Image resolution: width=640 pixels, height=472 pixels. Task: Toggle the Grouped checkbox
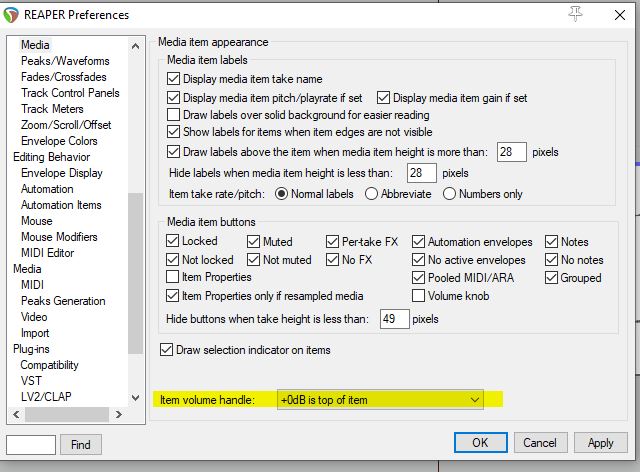click(551, 278)
